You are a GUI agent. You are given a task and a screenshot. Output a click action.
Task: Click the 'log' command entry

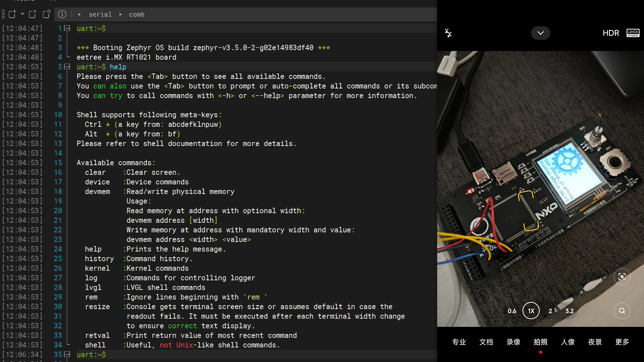[x=91, y=278]
